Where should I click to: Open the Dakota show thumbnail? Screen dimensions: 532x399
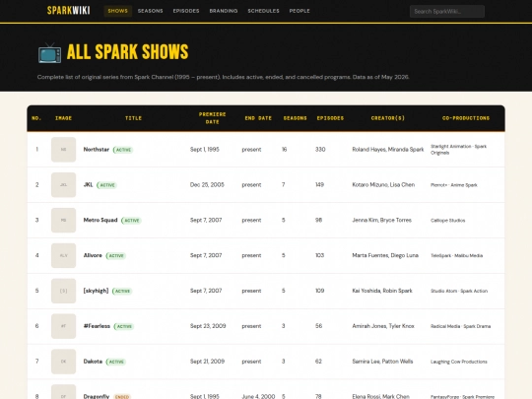[x=63, y=361]
